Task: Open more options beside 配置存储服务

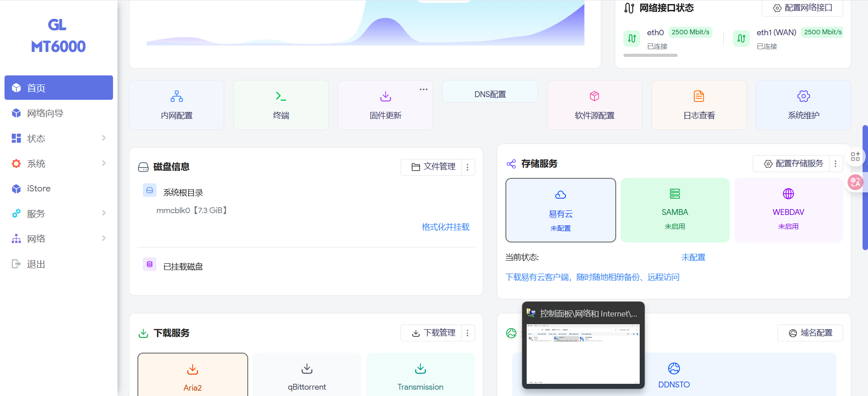Action: [x=835, y=164]
